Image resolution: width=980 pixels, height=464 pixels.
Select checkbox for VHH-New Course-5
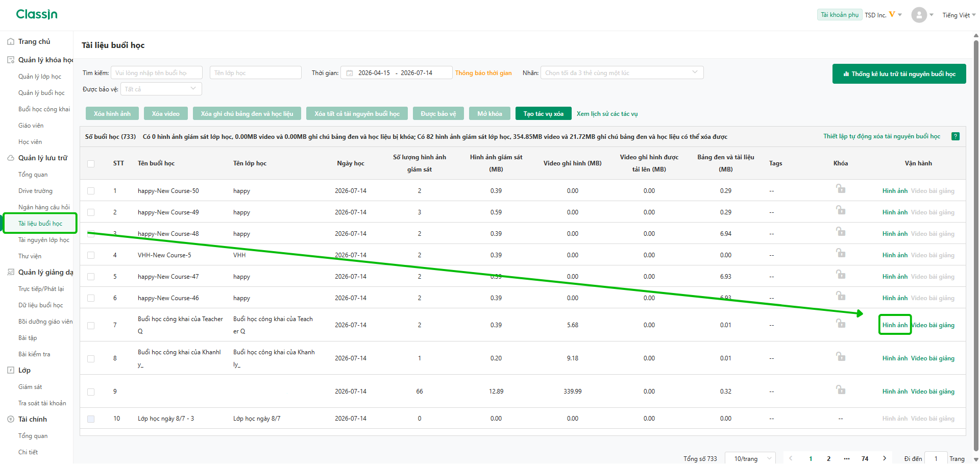[91, 255]
